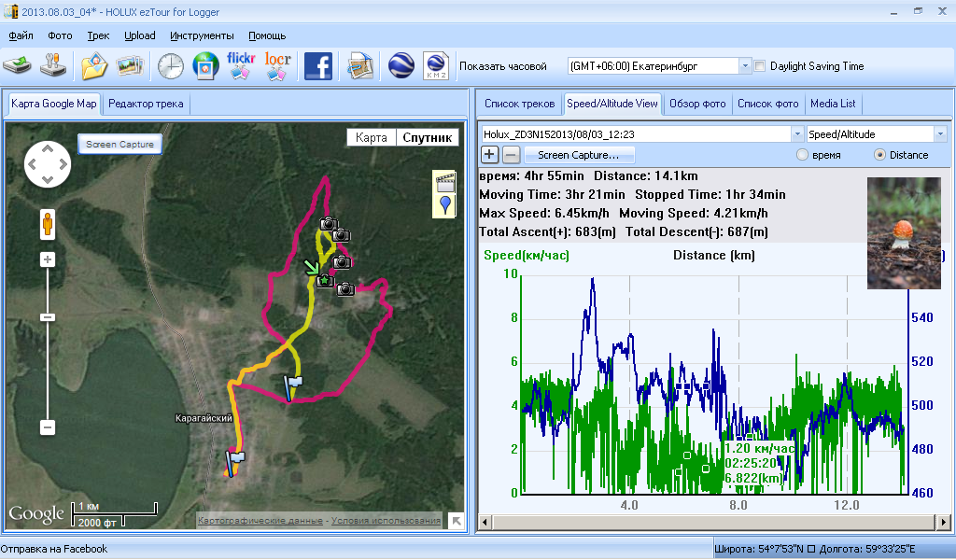The image size is (956, 560).
Task: Switch to Карта Google Map tab
Action: [53, 104]
